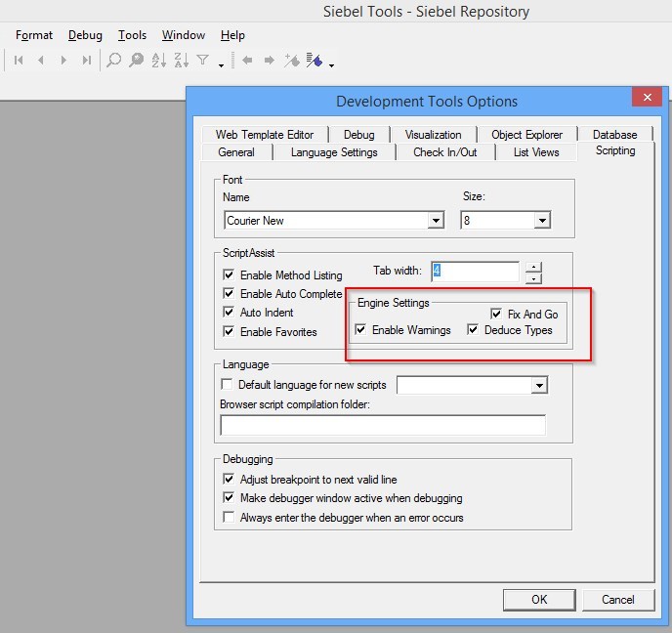Open the Check In/Out tab
This screenshot has width=672, height=633.
tap(444, 152)
